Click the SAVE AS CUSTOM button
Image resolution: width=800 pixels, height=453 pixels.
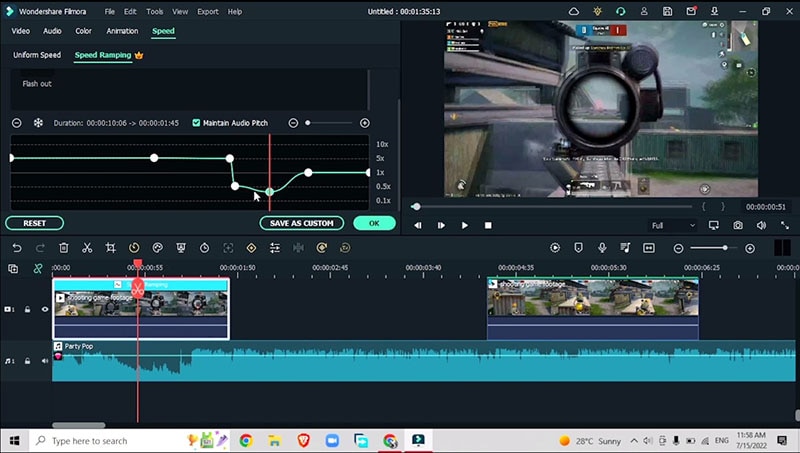pyautogui.click(x=302, y=223)
